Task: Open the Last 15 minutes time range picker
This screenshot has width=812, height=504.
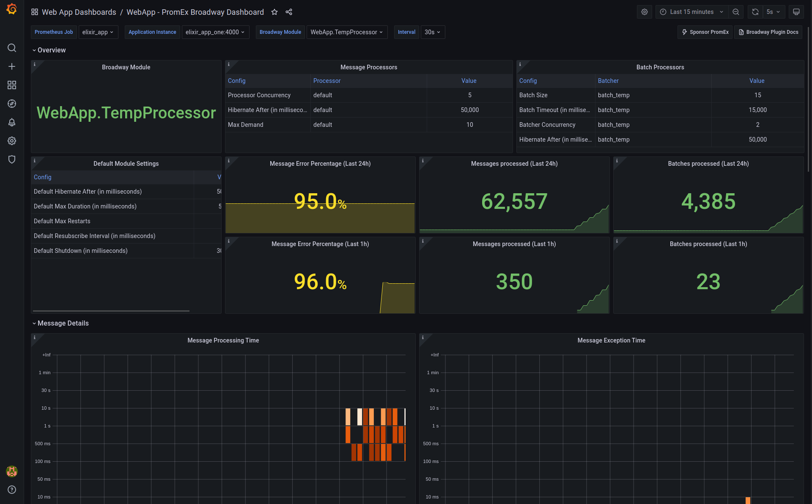Action: point(691,12)
